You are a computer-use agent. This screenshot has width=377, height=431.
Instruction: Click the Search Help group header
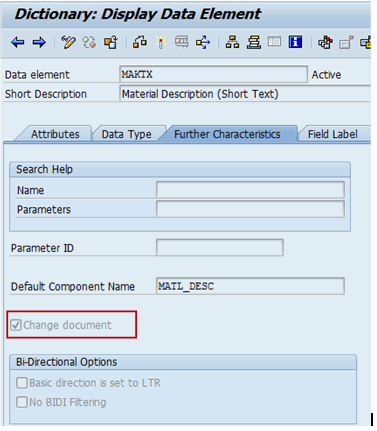tap(180, 169)
